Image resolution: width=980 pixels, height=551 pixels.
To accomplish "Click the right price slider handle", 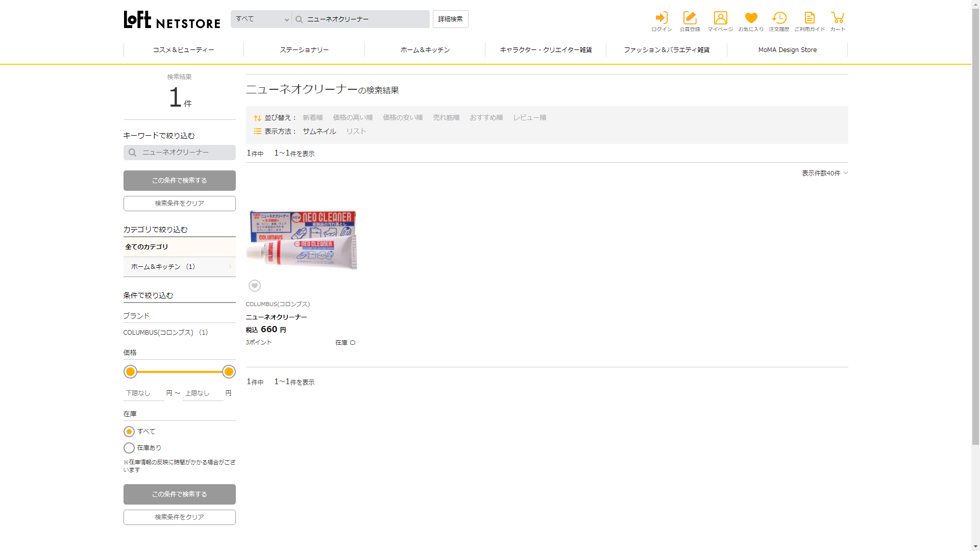I will click(229, 372).
